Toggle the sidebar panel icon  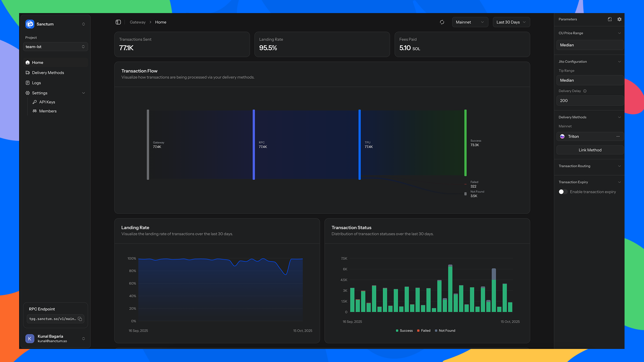point(118,22)
